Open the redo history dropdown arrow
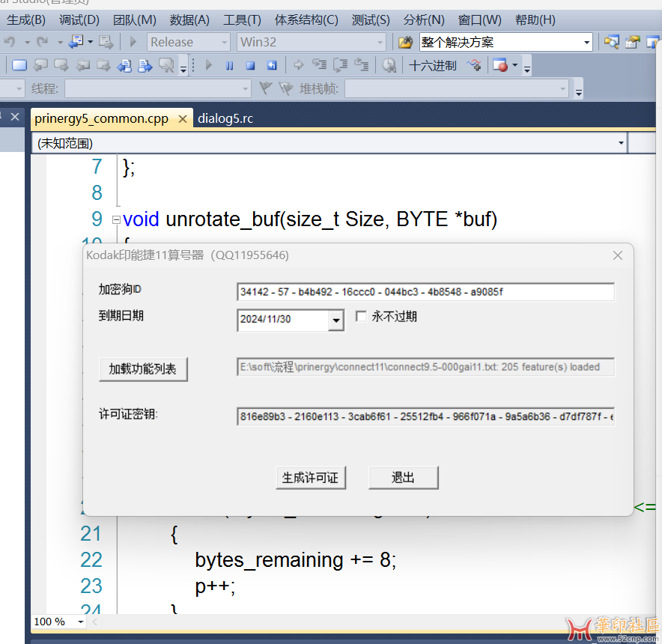The height and width of the screenshot is (644, 662). pyautogui.click(x=60, y=42)
